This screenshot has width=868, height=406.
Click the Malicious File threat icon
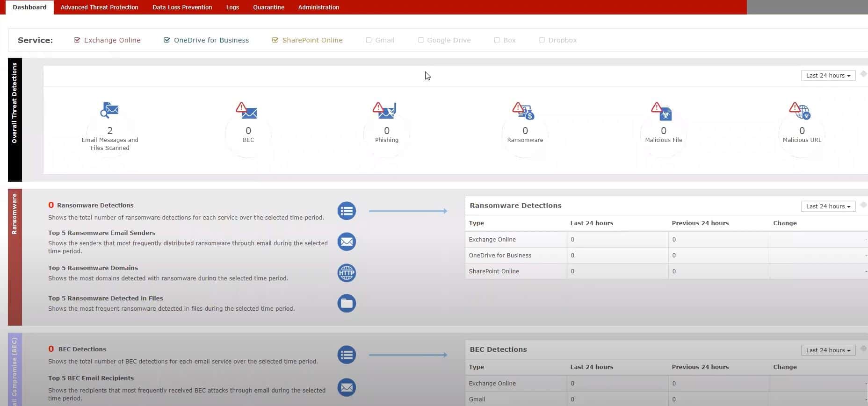tap(661, 111)
